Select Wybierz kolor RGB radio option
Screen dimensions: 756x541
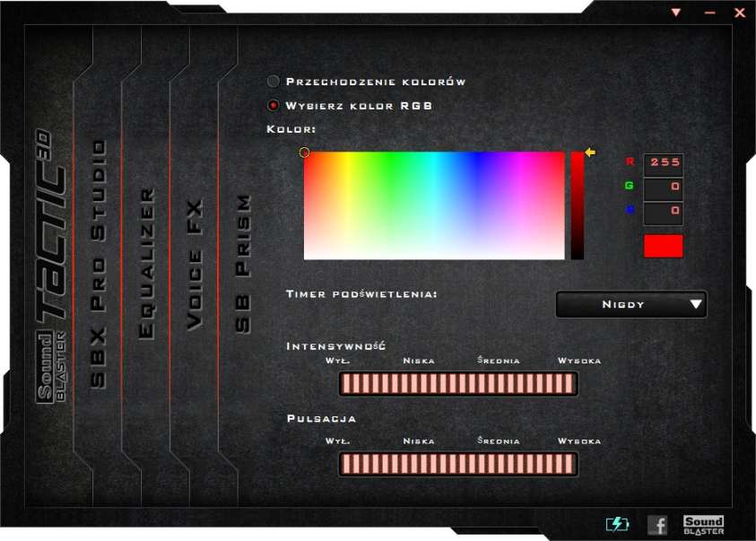(x=274, y=105)
